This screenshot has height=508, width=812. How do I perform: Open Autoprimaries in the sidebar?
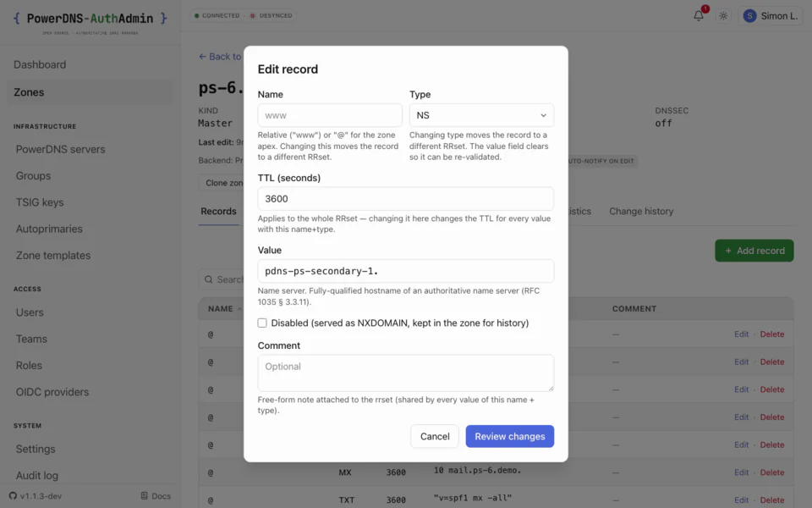49,229
